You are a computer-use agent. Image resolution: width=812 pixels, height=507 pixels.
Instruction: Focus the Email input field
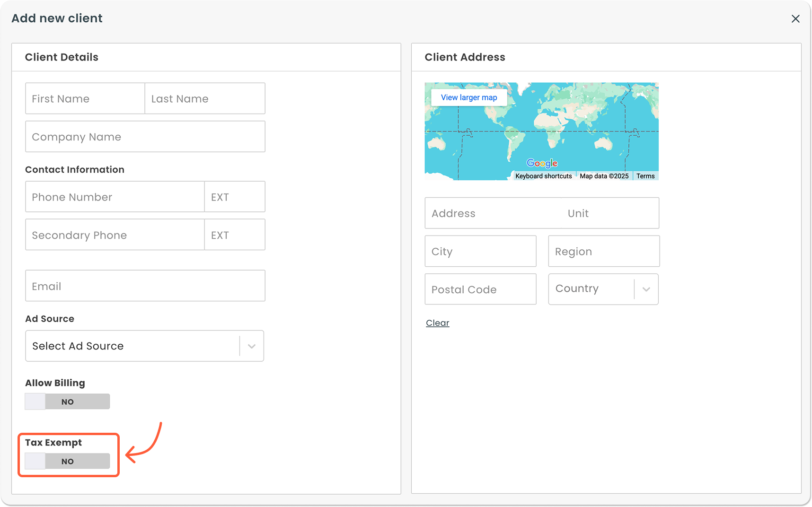(145, 286)
